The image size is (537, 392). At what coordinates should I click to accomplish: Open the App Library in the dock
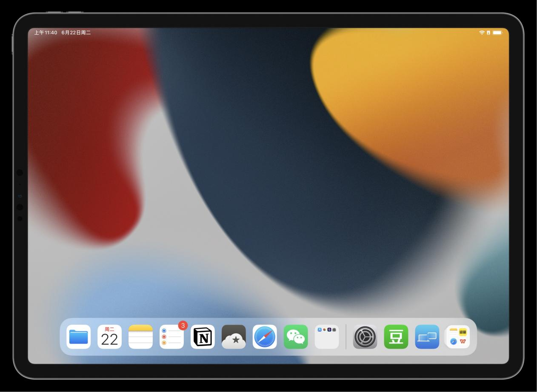tap(458, 337)
